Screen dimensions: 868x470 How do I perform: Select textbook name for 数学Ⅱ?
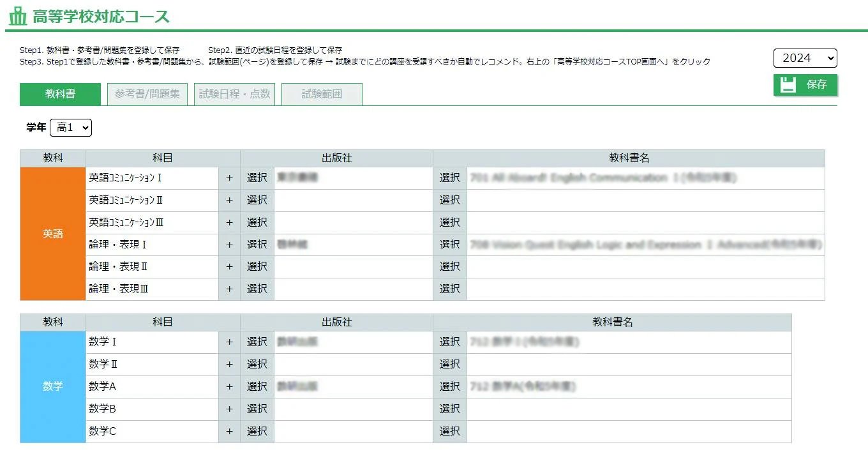pyautogui.click(x=450, y=365)
